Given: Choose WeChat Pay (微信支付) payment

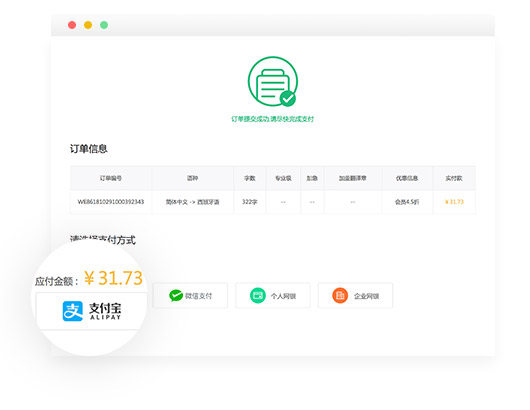Looking at the screenshot, I should [x=190, y=295].
